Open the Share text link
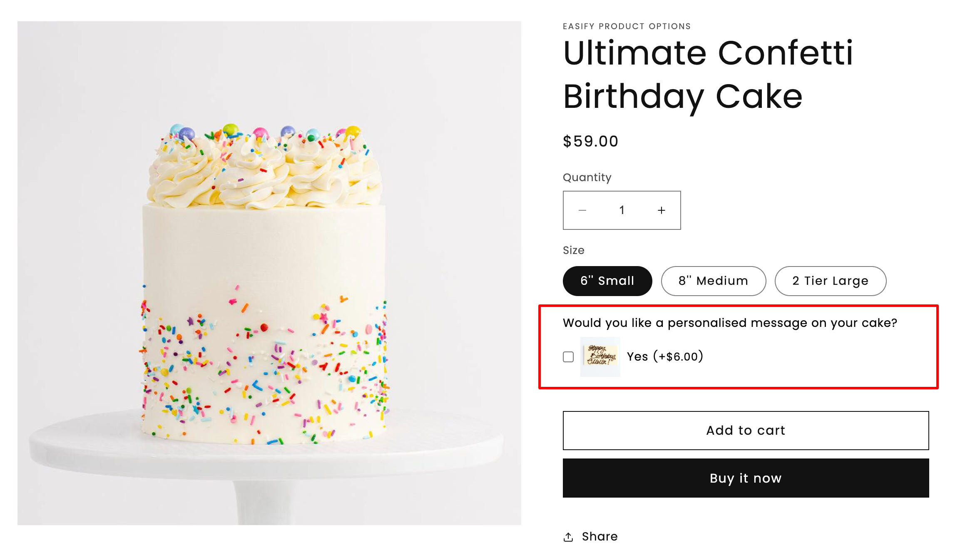This screenshot has height=553, width=980. coord(599,536)
